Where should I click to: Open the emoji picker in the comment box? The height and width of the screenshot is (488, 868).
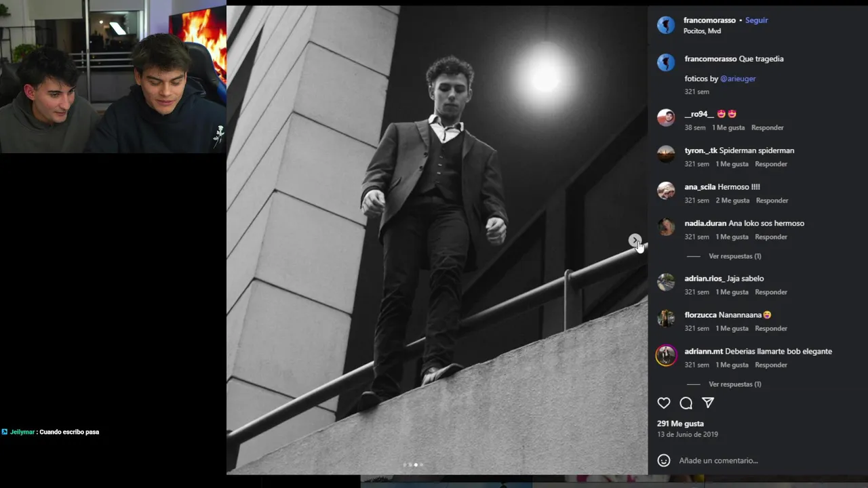tap(664, 460)
